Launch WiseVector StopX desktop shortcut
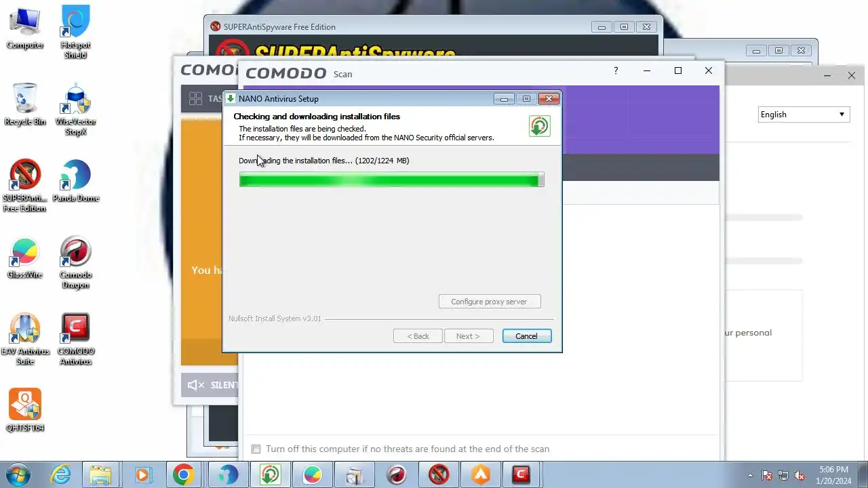The height and width of the screenshot is (488, 868). [75, 109]
